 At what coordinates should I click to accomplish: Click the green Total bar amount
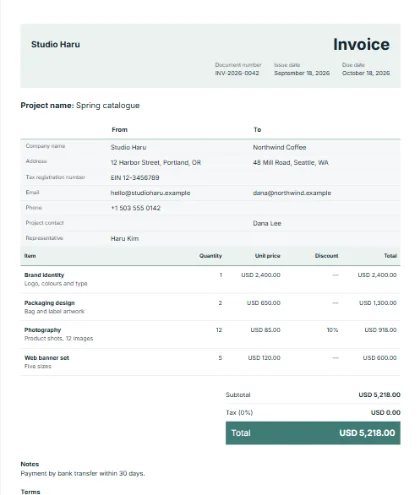coord(367,433)
